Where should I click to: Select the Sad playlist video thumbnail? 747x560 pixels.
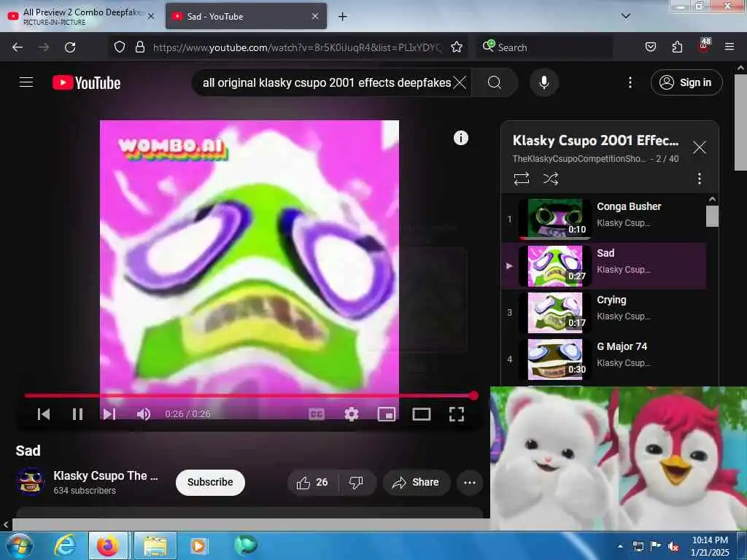555,265
